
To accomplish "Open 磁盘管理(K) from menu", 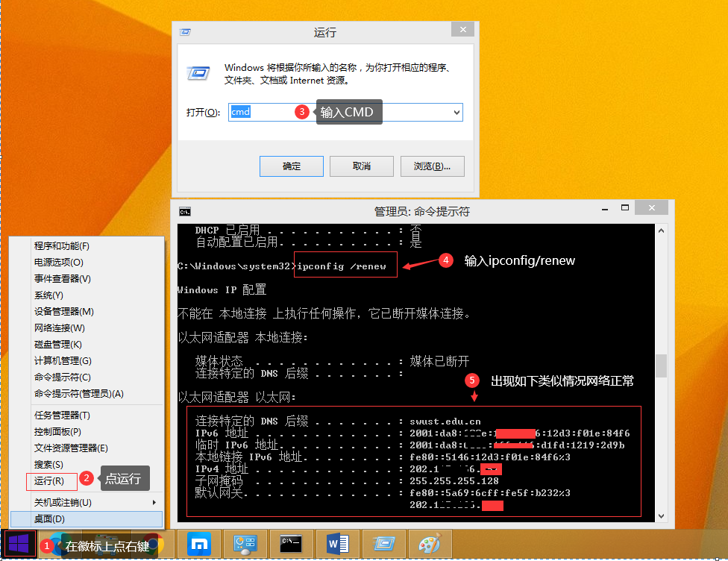I will click(x=87, y=345).
